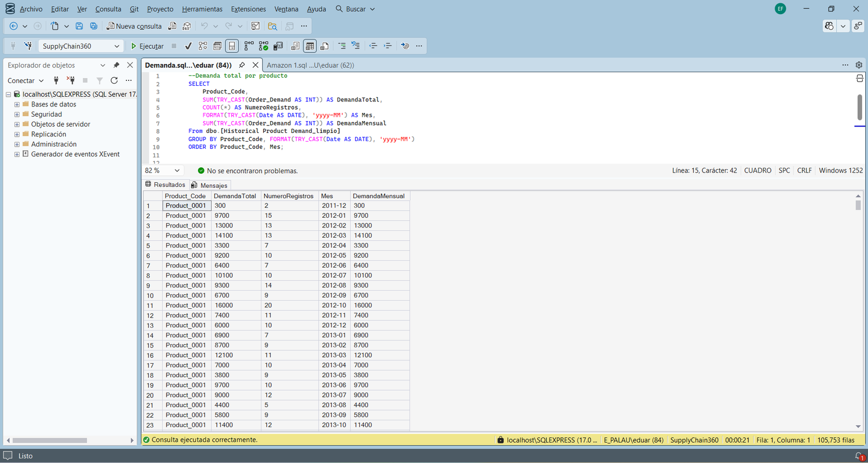Save the current Demanda.sql file
This screenshot has height=463, width=868.
tap(79, 26)
